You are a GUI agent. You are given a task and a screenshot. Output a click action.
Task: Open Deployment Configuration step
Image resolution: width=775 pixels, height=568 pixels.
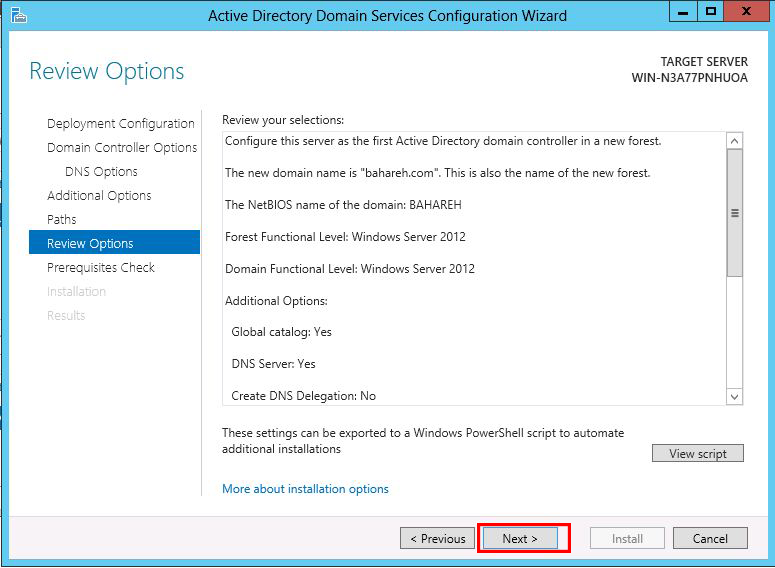121,124
